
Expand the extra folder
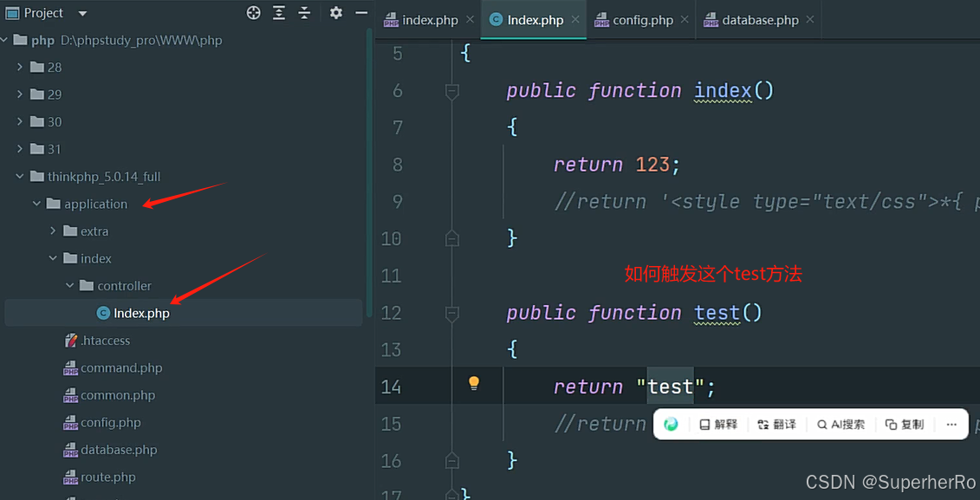click(x=53, y=231)
